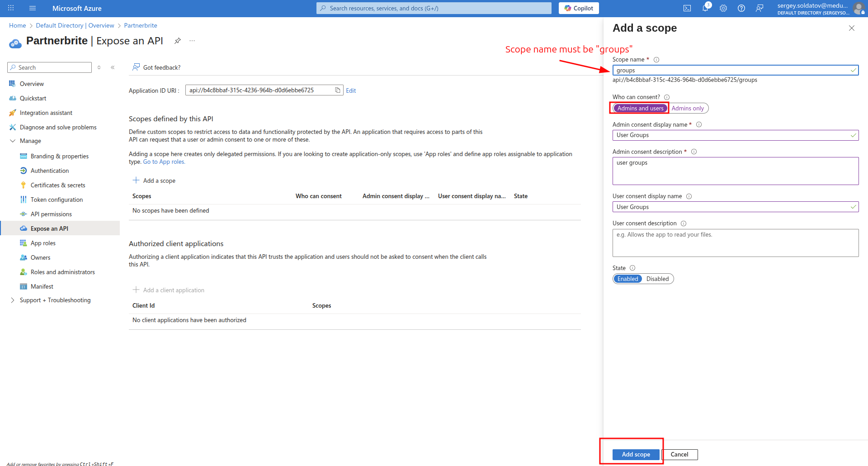
Task: Go to Home breadcrumb
Action: [18, 25]
